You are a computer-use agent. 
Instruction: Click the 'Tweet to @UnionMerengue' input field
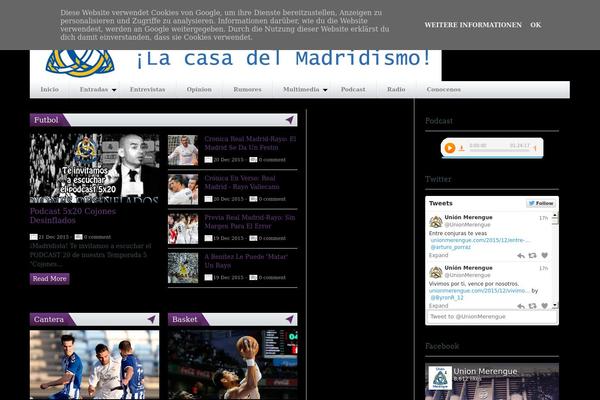click(492, 317)
